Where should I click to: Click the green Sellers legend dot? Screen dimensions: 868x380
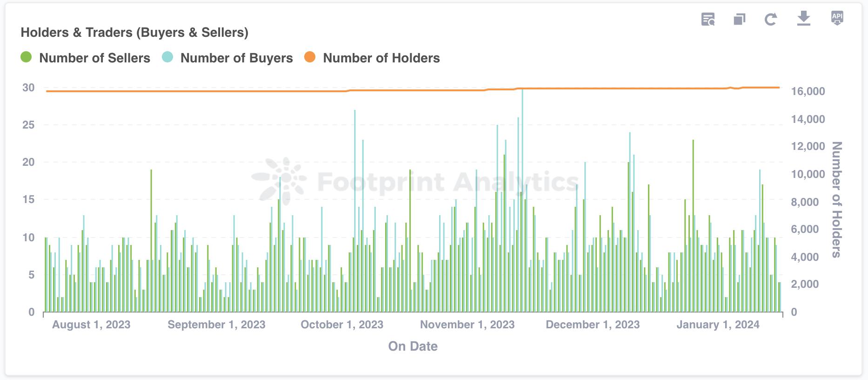point(26,57)
